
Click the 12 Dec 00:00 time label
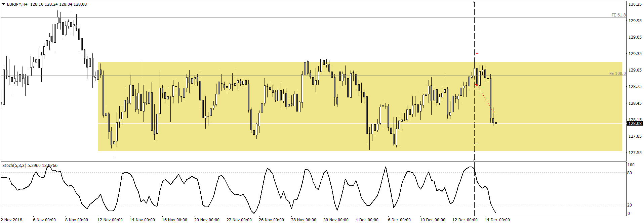465,220
